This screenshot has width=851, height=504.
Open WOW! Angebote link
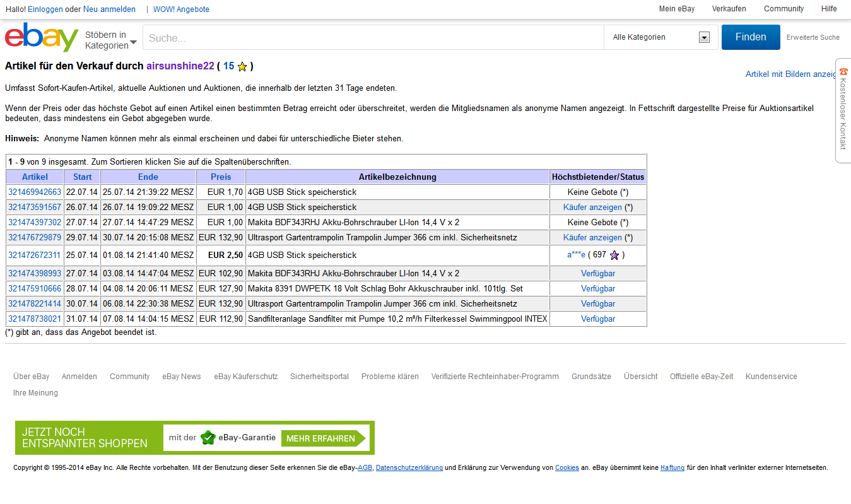pos(181,9)
